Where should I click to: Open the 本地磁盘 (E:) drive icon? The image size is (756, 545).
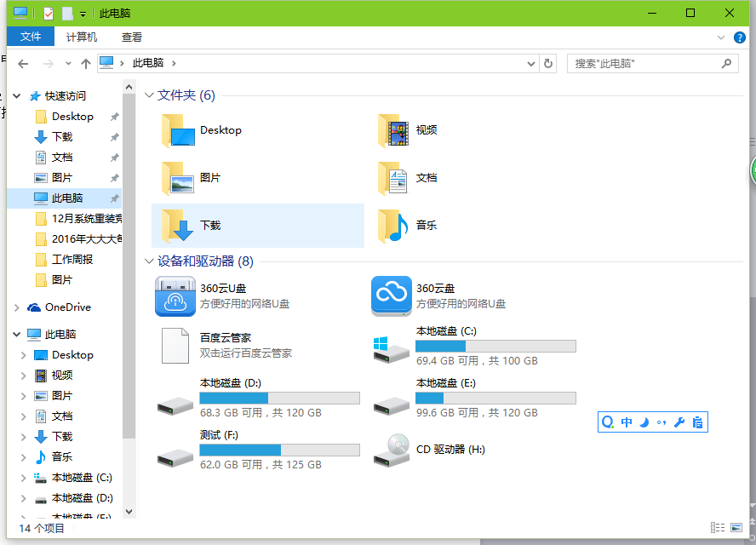click(x=391, y=405)
